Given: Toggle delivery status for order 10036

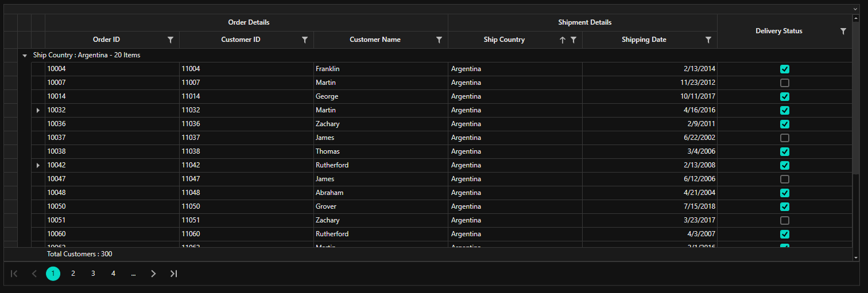Looking at the screenshot, I should click(785, 124).
